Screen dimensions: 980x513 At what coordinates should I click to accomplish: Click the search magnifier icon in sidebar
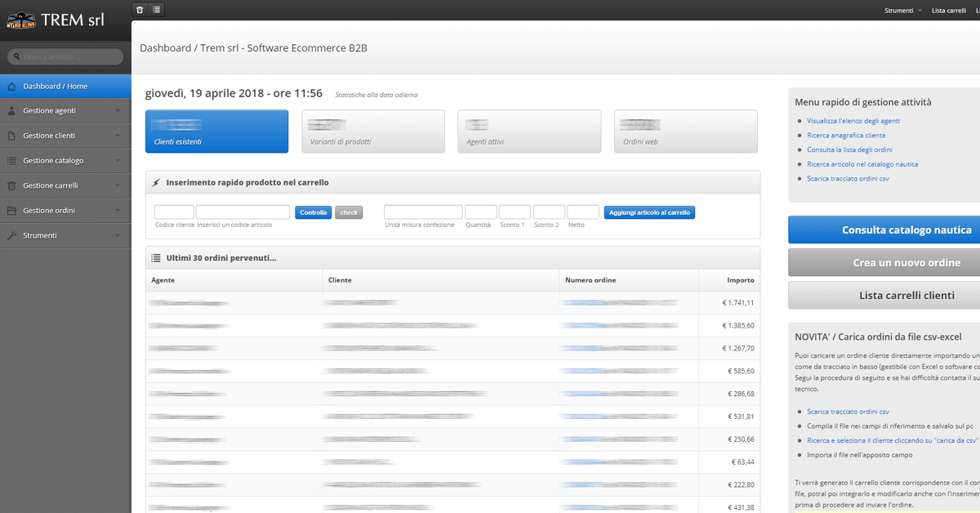(x=16, y=57)
